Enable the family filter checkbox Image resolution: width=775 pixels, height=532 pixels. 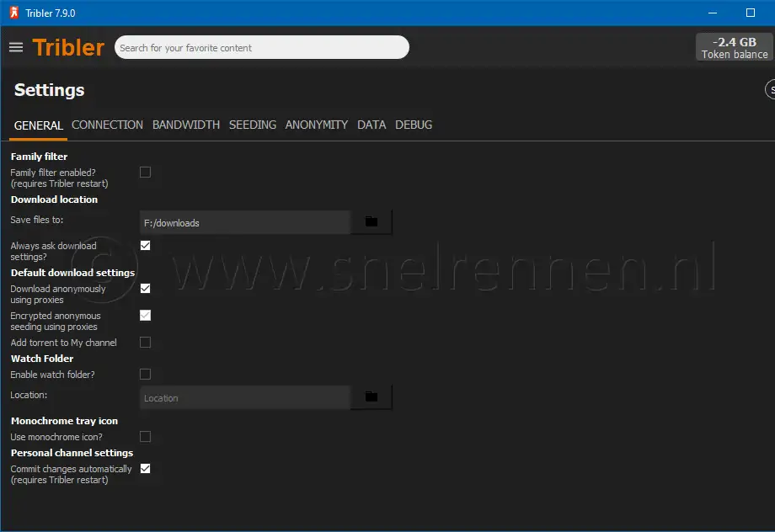click(x=145, y=172)
